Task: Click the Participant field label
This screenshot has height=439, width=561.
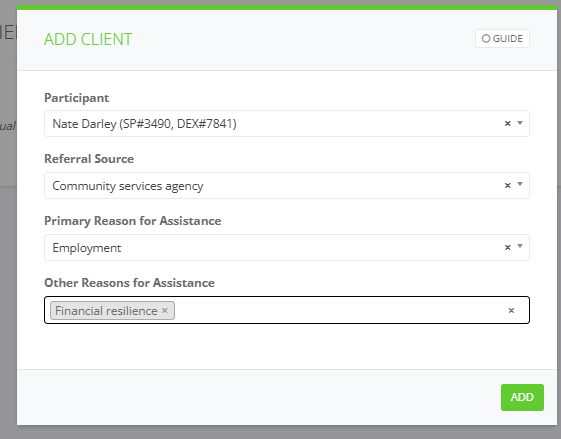Action: click(x=77, y=98)
